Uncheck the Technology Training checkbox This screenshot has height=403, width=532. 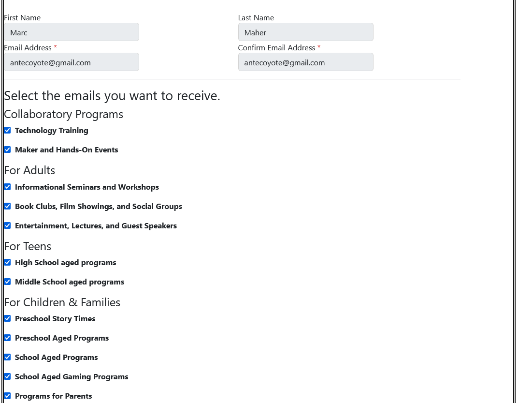[x=7, y=130]
